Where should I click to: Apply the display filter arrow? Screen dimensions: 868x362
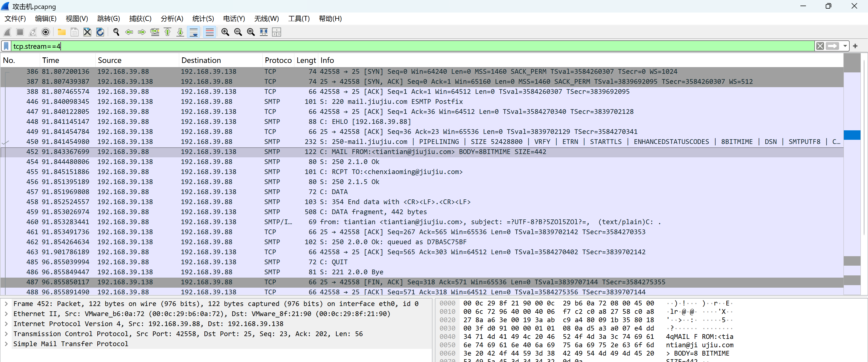click(832, 46)
